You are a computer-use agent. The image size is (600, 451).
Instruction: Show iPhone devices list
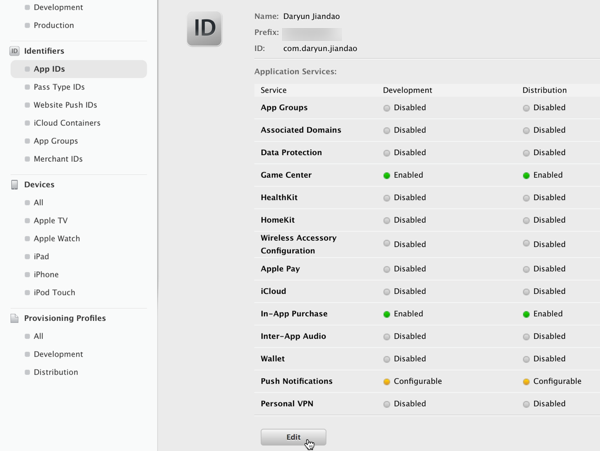[46, 275]
